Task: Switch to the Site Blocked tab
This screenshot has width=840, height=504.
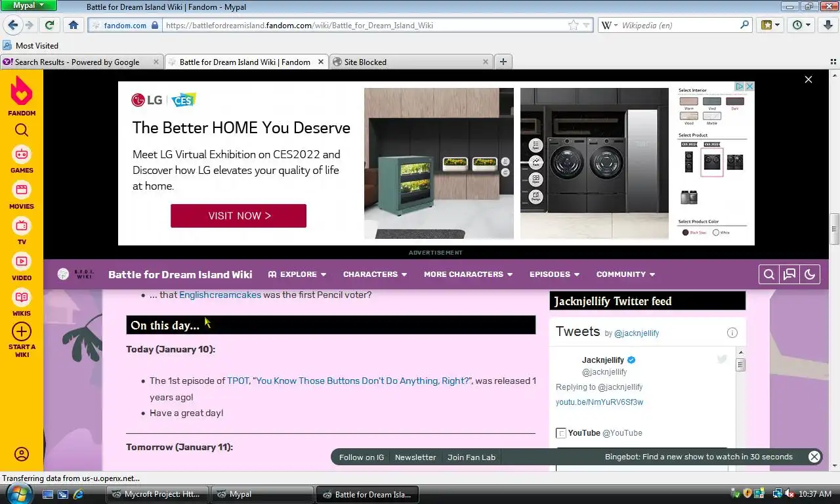Action: click(410, 62)
